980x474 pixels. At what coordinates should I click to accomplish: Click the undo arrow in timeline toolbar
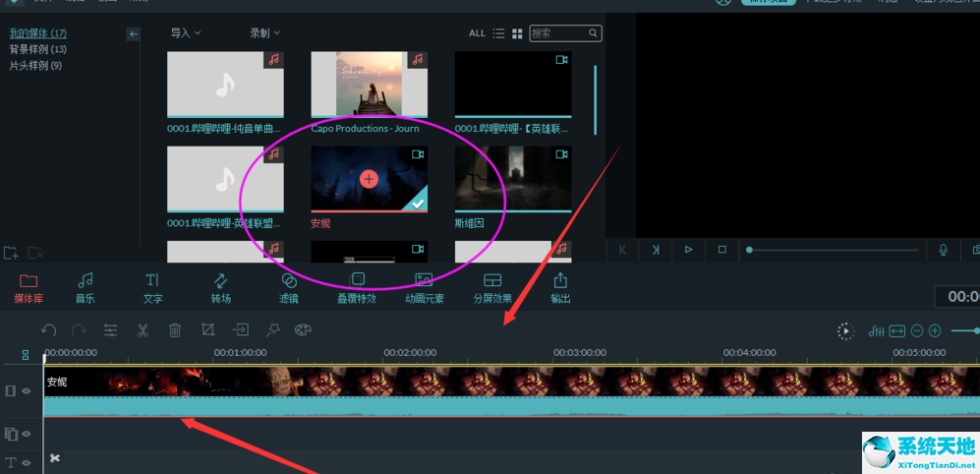pyautogui.click(x=48, y=330)
